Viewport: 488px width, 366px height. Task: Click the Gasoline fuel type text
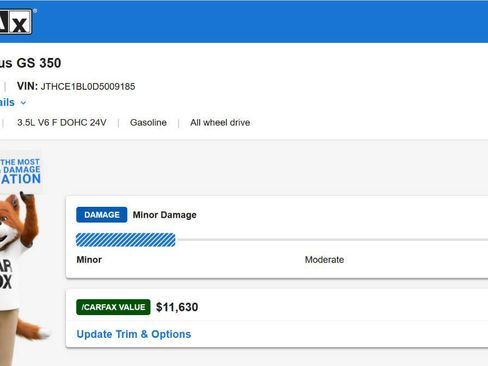(148, 123)
